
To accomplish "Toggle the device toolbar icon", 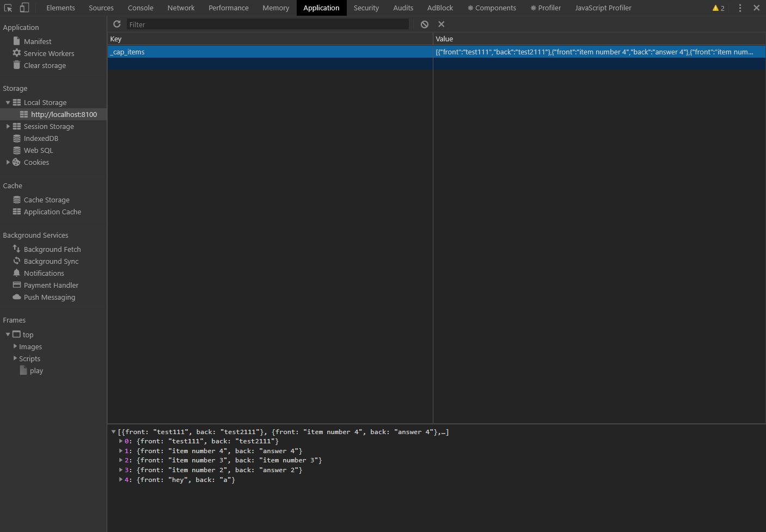I will pos(24,8).
